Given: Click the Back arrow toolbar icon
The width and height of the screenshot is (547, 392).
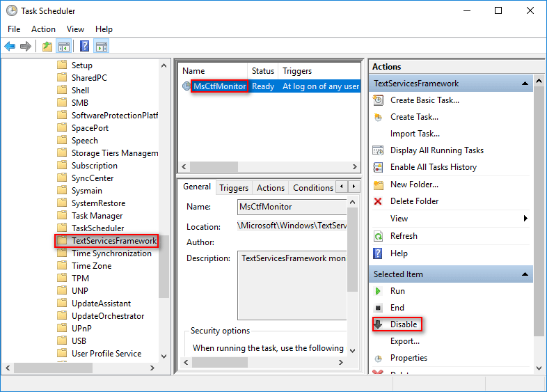Looking at the screenshot, I should click(10, 46).
